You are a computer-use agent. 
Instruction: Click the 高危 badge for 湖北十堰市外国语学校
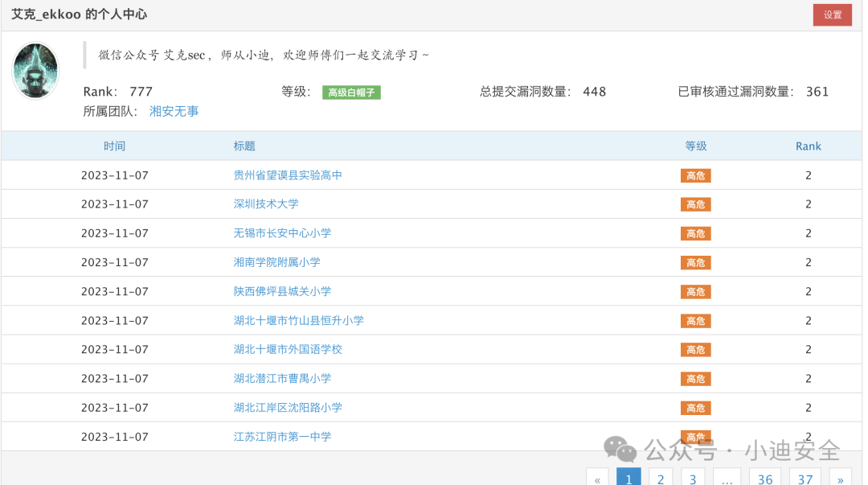pyautogui.click(x=695, y=350)
